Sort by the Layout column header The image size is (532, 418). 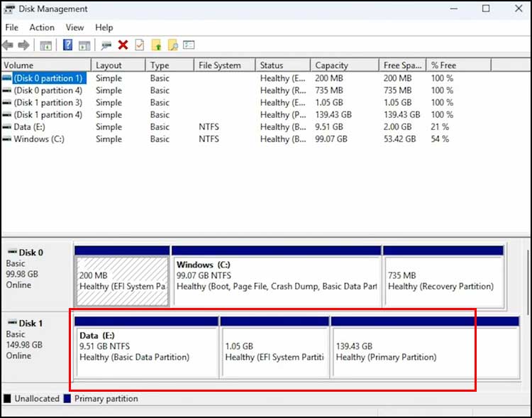coord(118,65)
